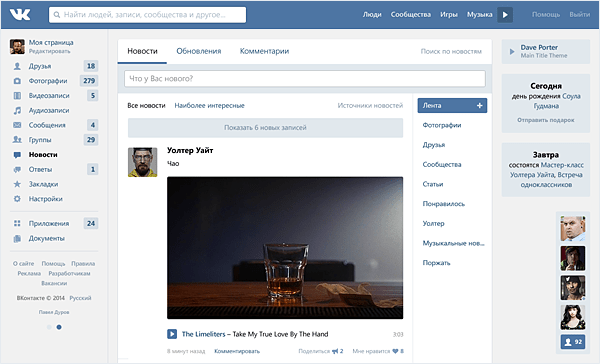The width and height of the screenshot is (600, 364).
Task: Click the Bookmarks star icon
Action: tap(17, 184)
